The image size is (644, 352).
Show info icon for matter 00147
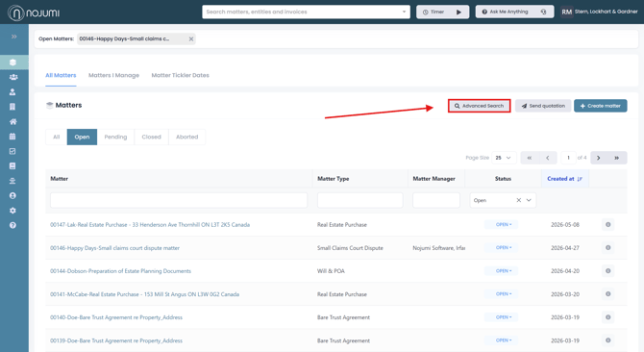(x=607, y=225)
